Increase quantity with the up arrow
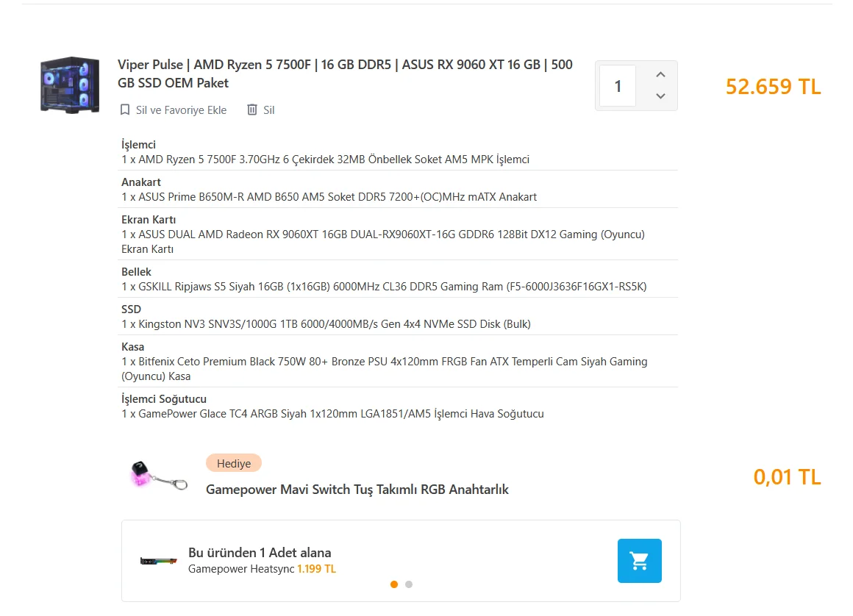Viewport: 853px width, 616px height. coord(660,75)
